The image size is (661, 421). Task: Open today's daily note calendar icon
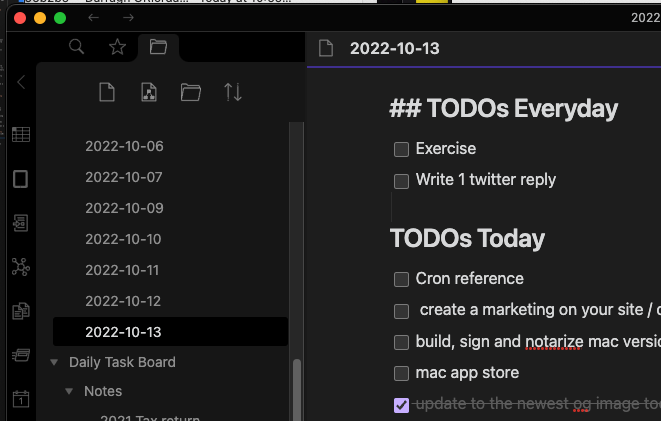coord(21,399)
